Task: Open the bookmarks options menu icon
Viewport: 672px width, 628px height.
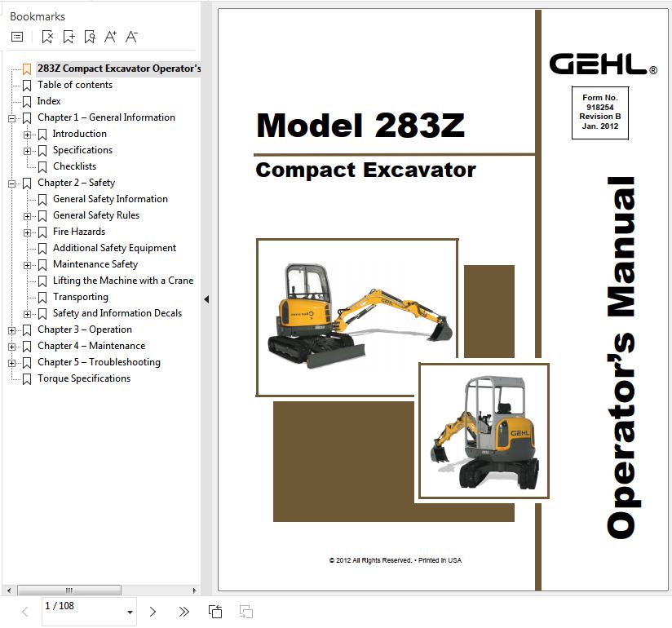Action: pos(17,37)
